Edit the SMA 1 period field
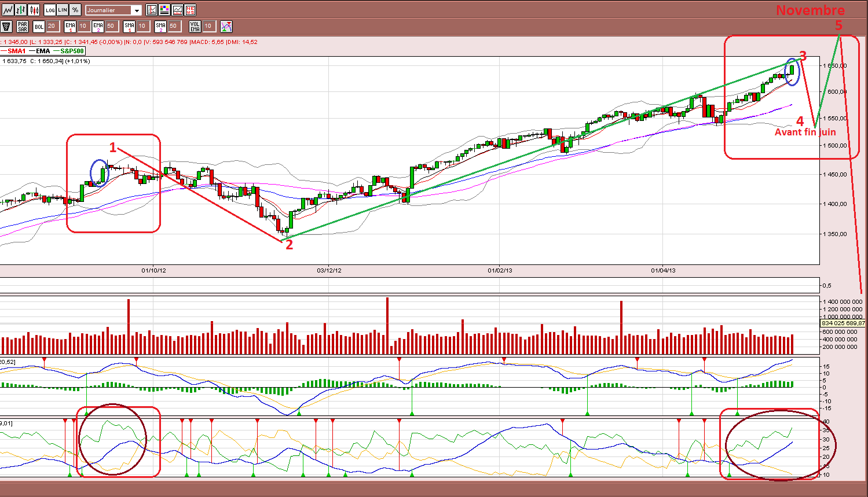 pos(142,27)
